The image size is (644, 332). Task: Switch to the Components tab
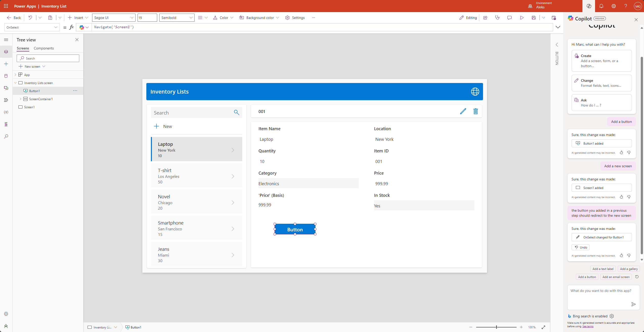44,48
